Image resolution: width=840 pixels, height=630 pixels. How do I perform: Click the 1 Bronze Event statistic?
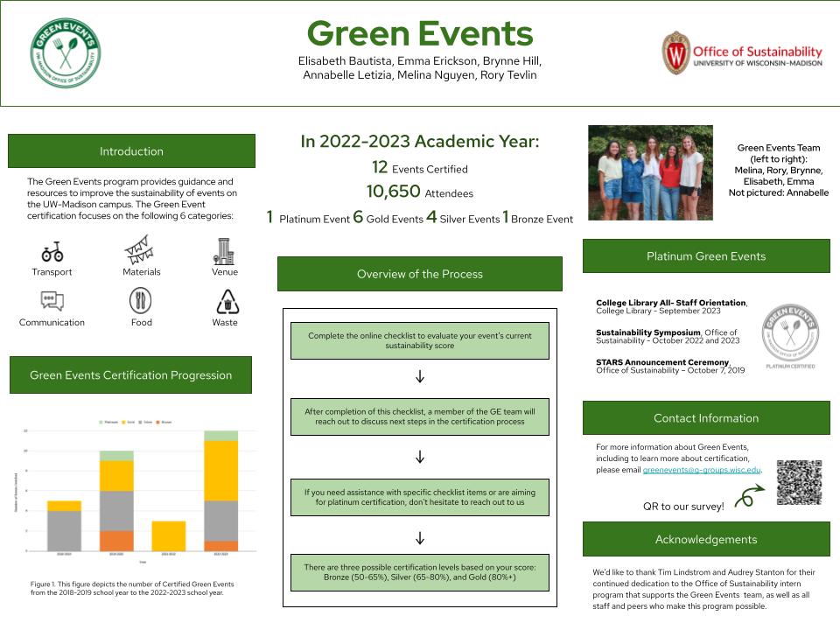coord(538,217)
